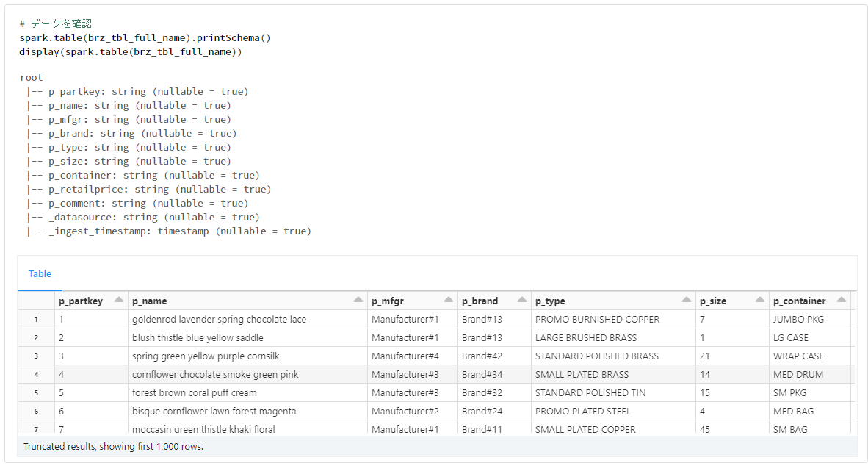Click the sort arrow on p_name column
Viewport: 868px width, 474px height.
359,299
